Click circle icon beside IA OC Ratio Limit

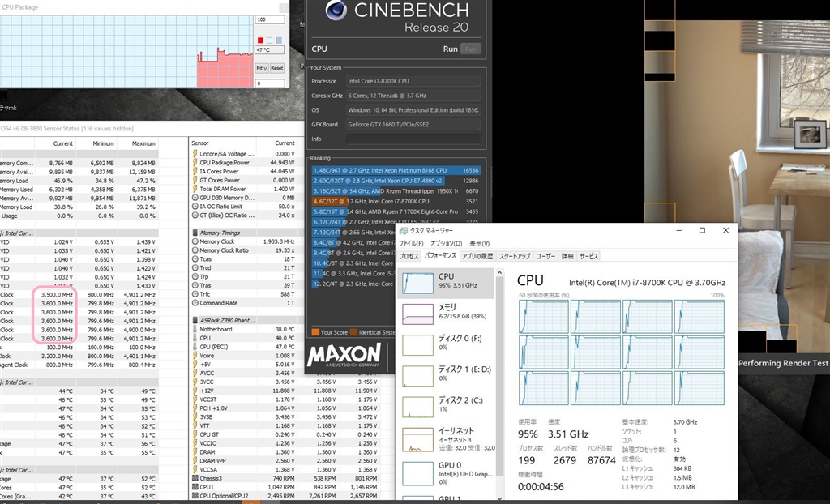click(195, 207)
